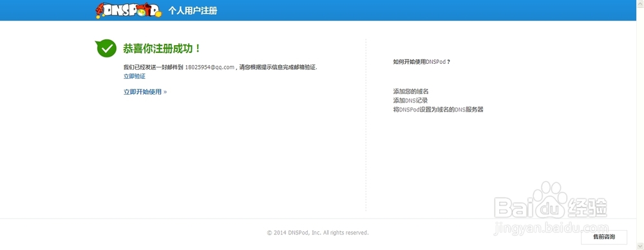This screenshot has width=644, height=250.
Task: Click the 售前咨询 button
Action: tap(604, 237)
